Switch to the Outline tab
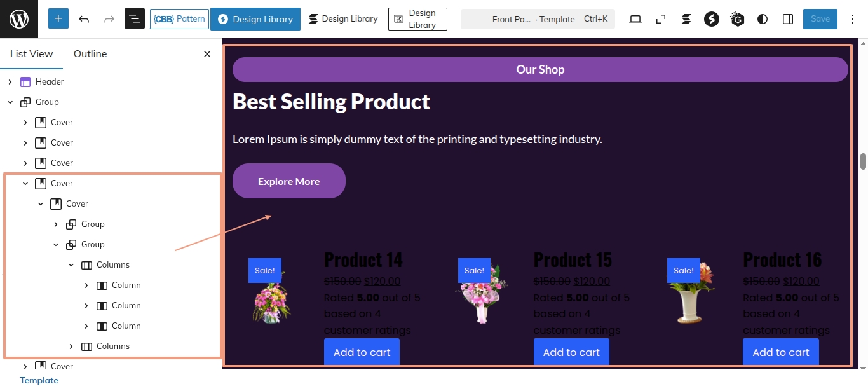 (x=90, y=54)
